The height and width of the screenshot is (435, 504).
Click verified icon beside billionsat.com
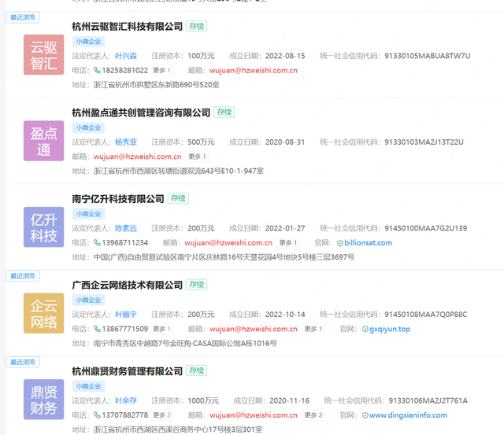pyautogui.click(x=340, y=243)
